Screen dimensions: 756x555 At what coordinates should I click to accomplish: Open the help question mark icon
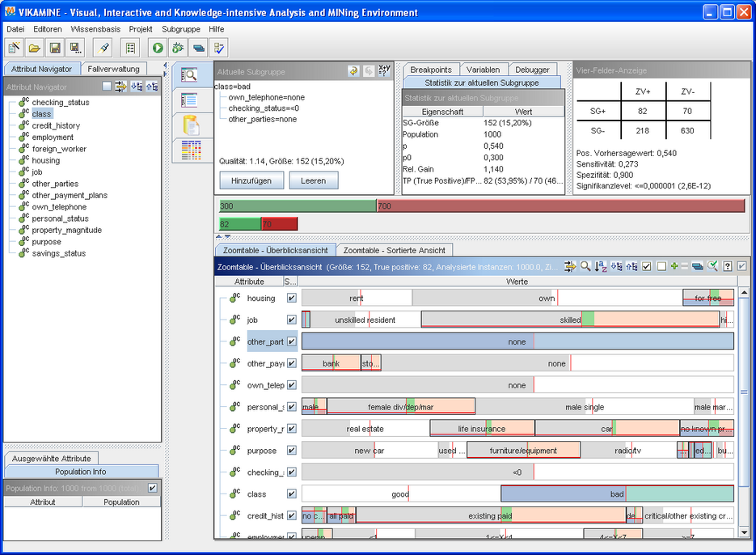(728, 266)
